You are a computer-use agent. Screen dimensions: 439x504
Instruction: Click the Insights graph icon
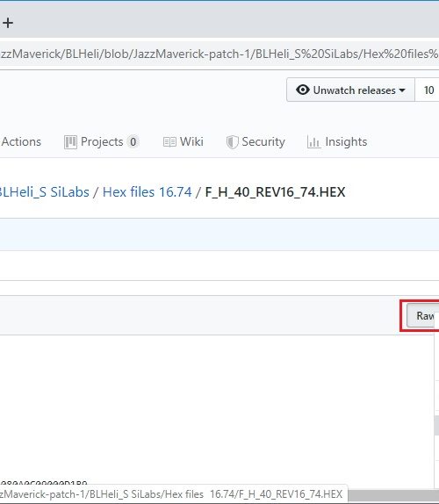click(x=313, y=141)
